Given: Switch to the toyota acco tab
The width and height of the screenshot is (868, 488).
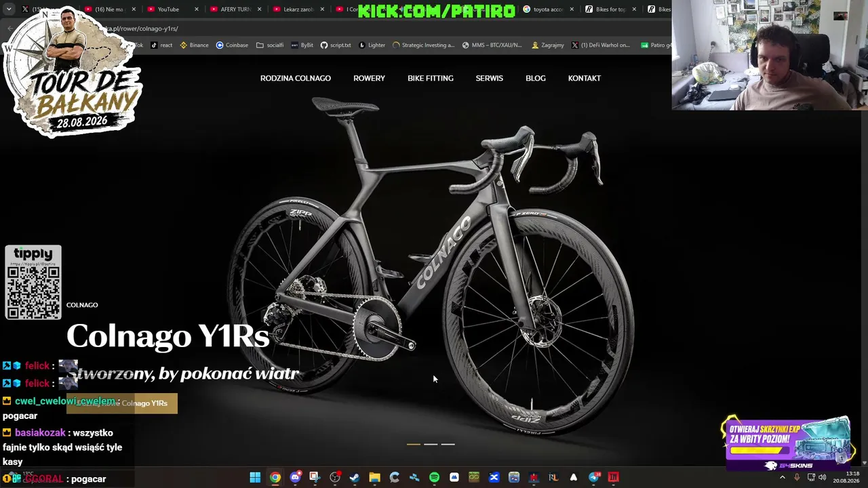Looking at the screenshot, I should (548, 9).
